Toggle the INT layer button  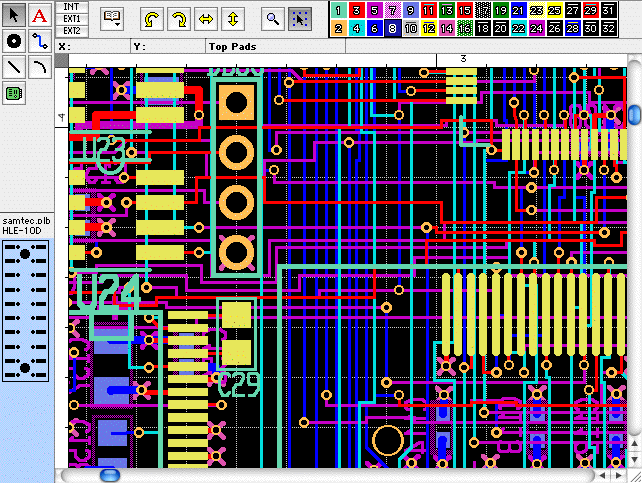(72, 7)
